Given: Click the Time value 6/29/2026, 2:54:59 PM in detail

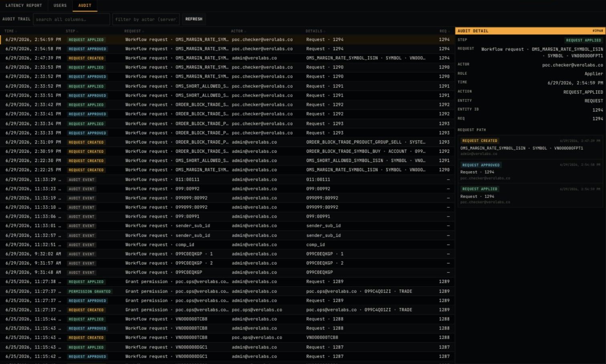Looking at the screenshot, I should (x=575, y=83).
